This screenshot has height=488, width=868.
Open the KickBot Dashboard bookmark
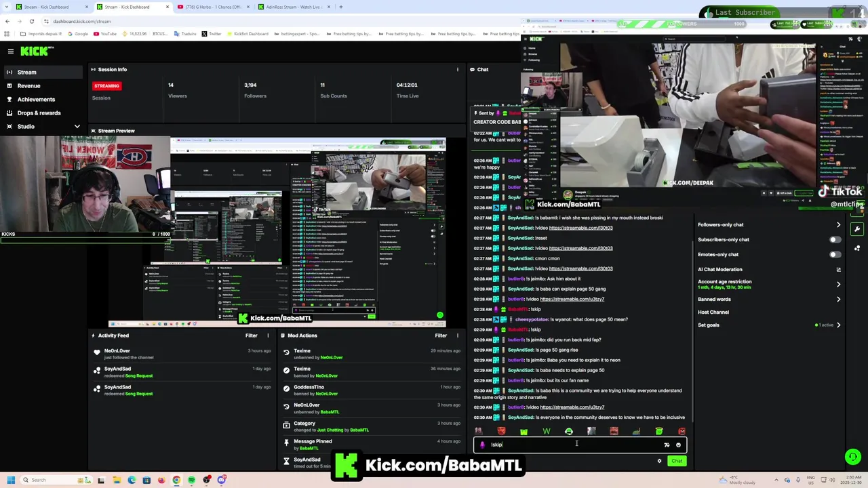(x=248, y=34)
